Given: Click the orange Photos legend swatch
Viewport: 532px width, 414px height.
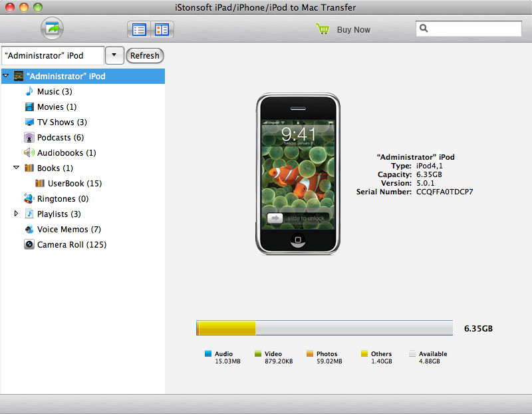Looking at the screenshot, I should [x=309, y=353].
